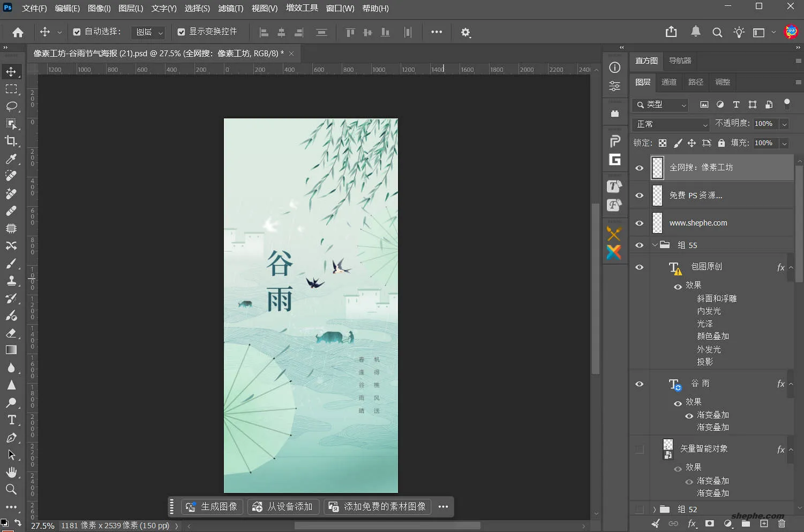Open the Properties info panel icon

coord(615,68)
